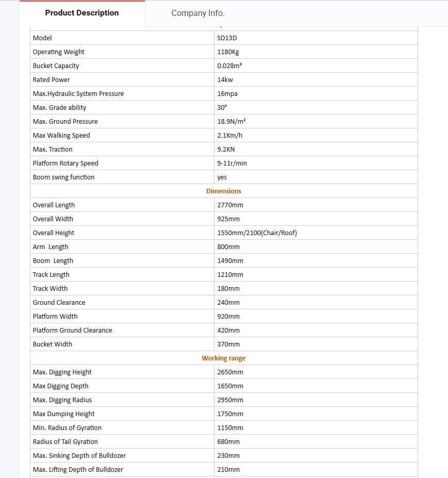
Task: Click the Boom swing function value yes
Action: pos(222,177)
